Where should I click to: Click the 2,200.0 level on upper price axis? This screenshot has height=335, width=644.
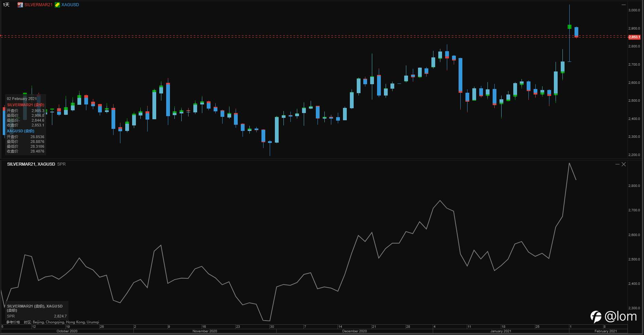coord(634,155)
